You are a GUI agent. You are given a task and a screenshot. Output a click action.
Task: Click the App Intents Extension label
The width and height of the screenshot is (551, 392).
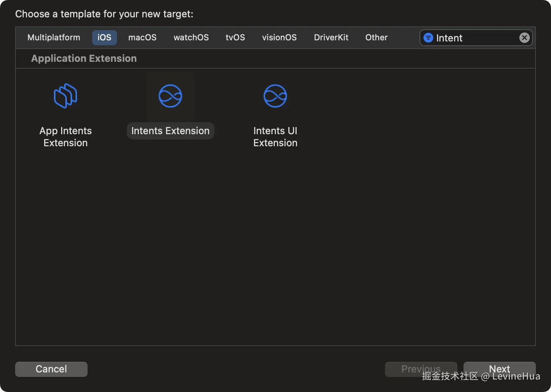tap(66, 137)
